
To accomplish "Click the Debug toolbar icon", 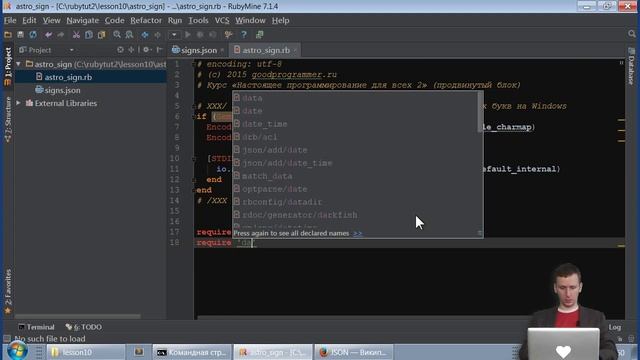I will click(x=200, y=35).
